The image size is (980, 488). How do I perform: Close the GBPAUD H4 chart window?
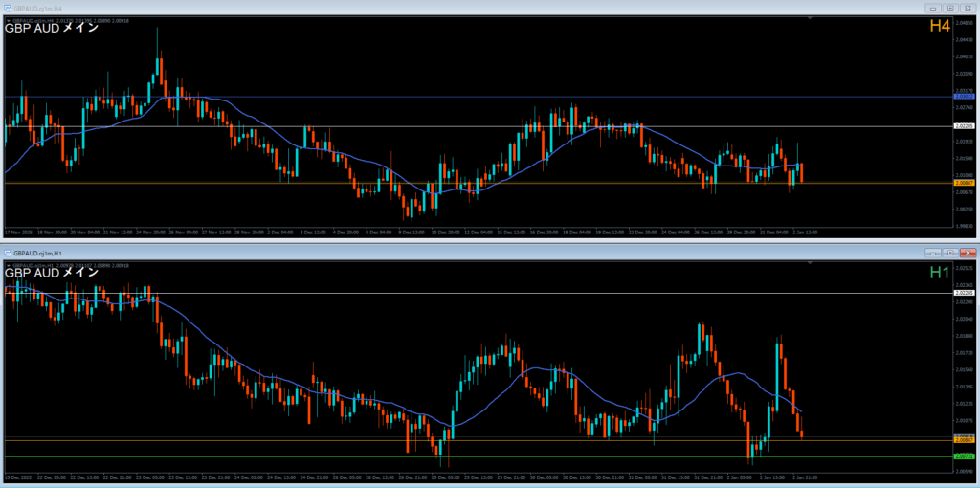pos(968,7)
